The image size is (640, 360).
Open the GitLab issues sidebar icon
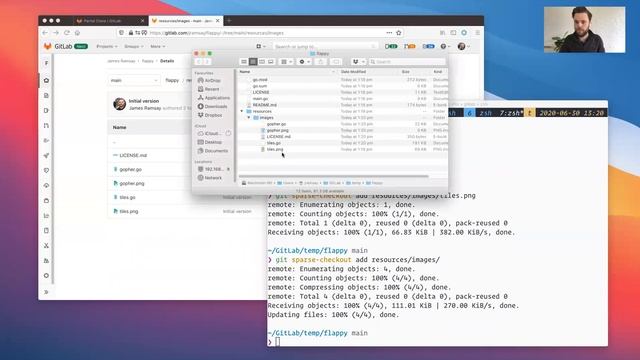pyautogui.click(x=46, y=111)
